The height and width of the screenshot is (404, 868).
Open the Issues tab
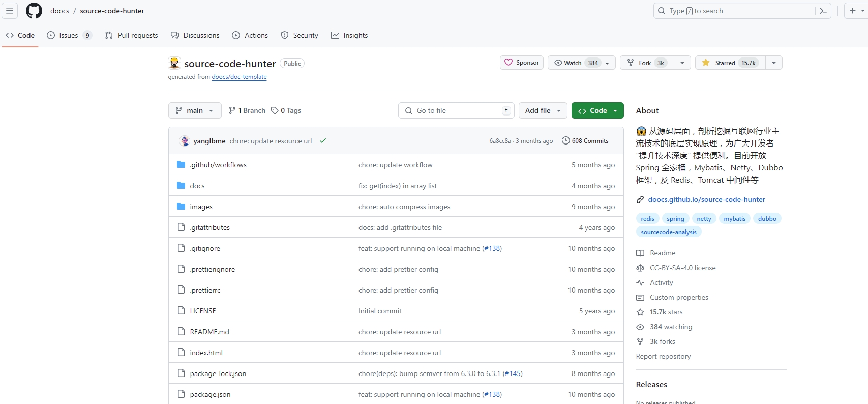(69, 35)
